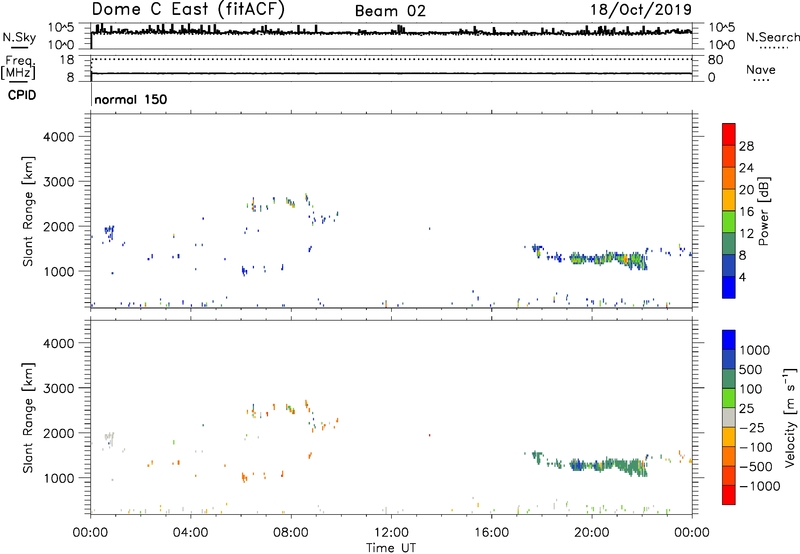Click the '3000' tick on the velocity panel
The height and width of the screenshot is (554, 800).
(x=59, y=388)
